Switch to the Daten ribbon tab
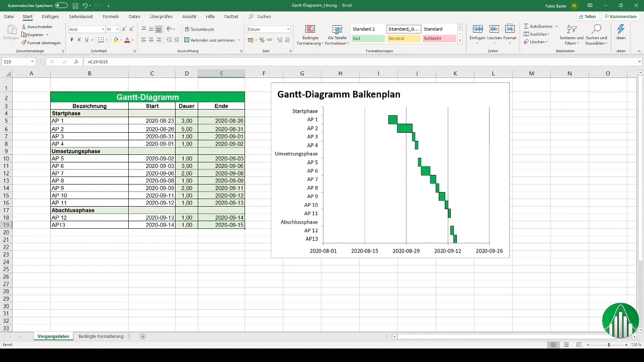Image resolution: width=644 pixels, height=362 pixels. click(x=134, y=17)
